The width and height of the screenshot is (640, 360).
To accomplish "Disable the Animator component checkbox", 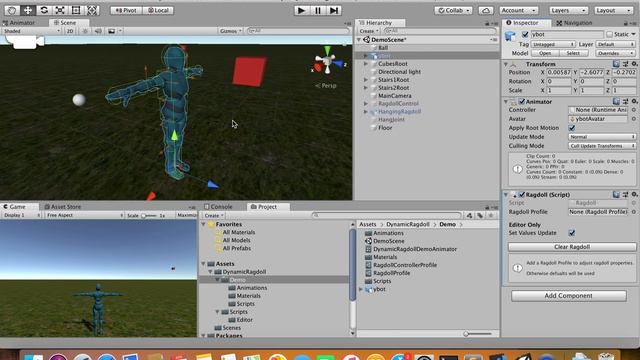I will point(522,101).
